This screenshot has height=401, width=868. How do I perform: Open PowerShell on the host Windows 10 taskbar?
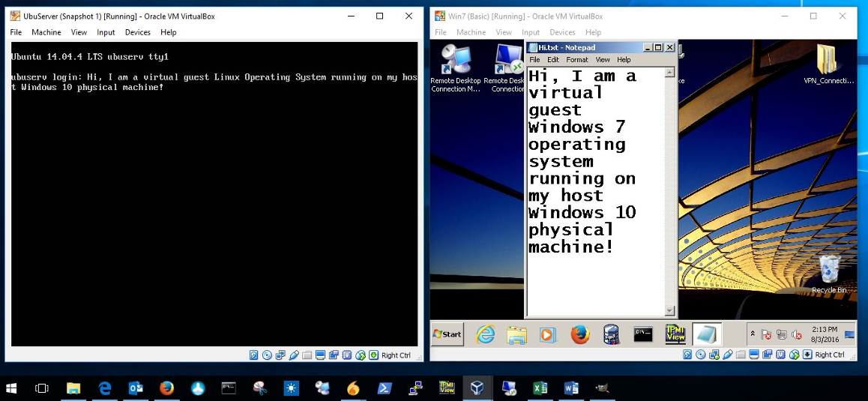(x=385, y=388)
